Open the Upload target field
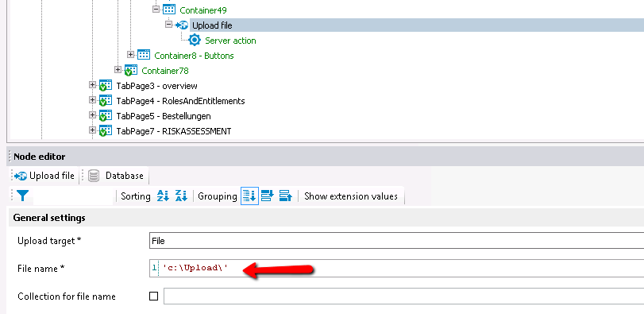 point(397,241)
